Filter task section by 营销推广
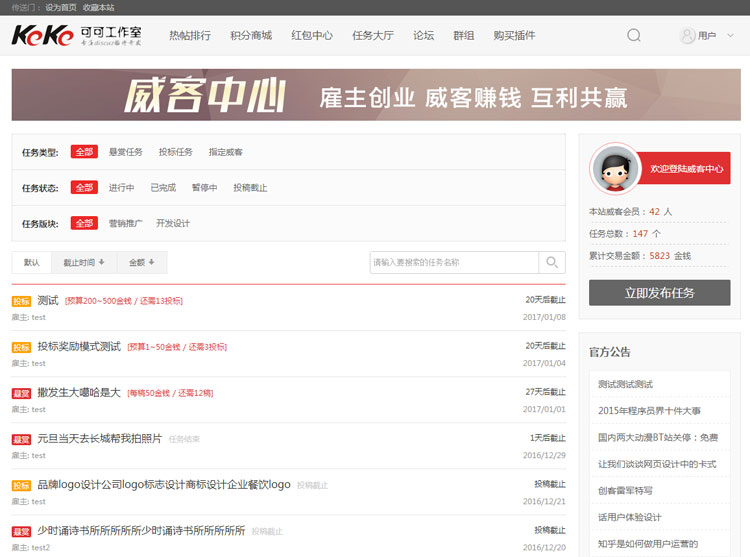This screenshot has height=557, width=750. (x=126, y=223)
